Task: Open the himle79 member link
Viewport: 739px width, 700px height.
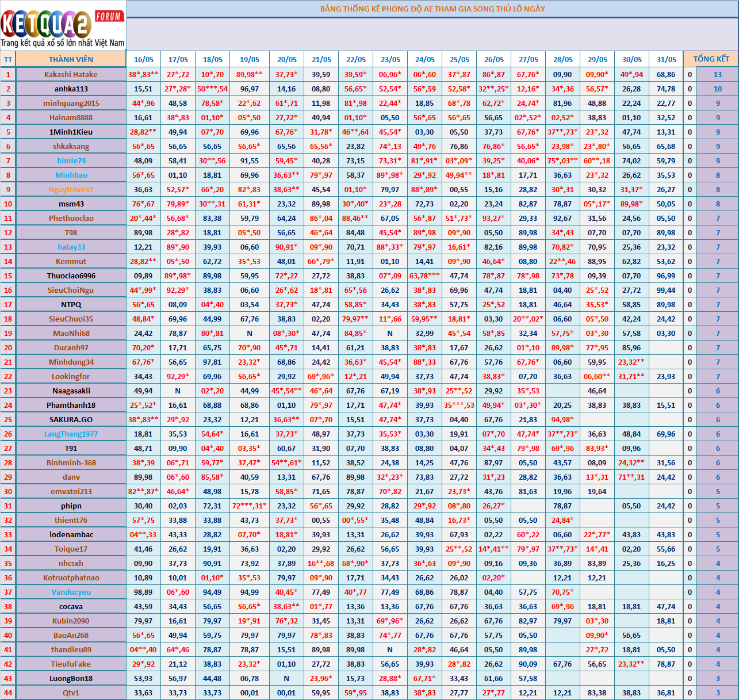Action: 71,160
